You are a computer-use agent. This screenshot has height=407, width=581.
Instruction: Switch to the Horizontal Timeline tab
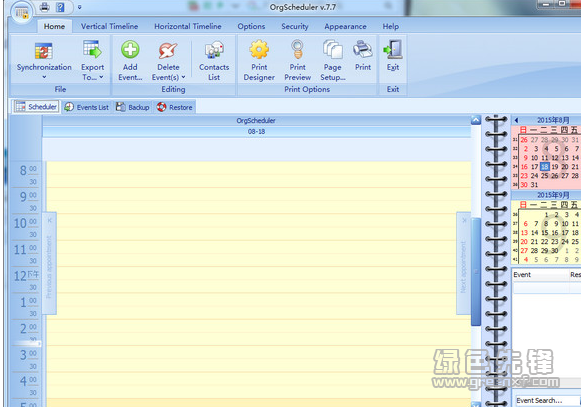point(187,26)
